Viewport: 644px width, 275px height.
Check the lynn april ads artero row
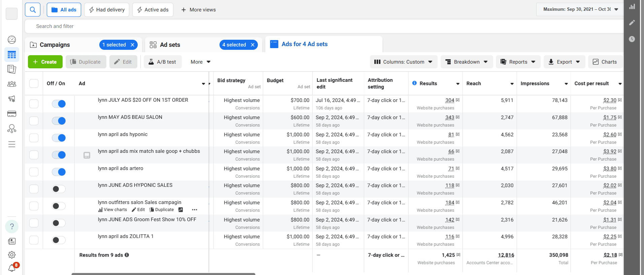tap(34, 172)
